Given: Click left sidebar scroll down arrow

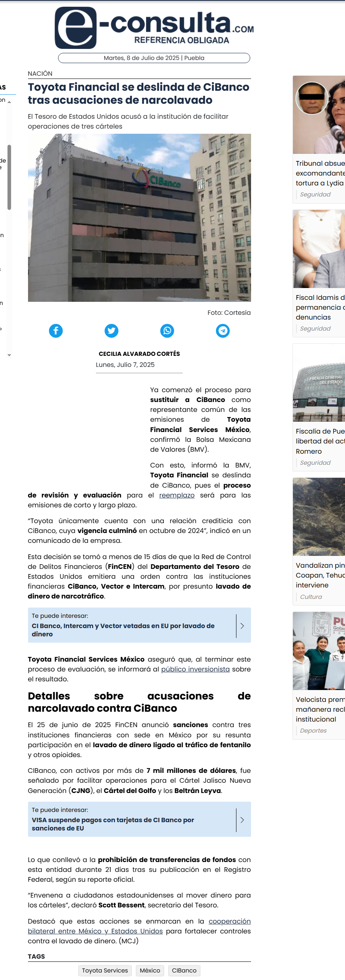Looking at the screenshot, I should pyautogui.click(x=9, y=355).
